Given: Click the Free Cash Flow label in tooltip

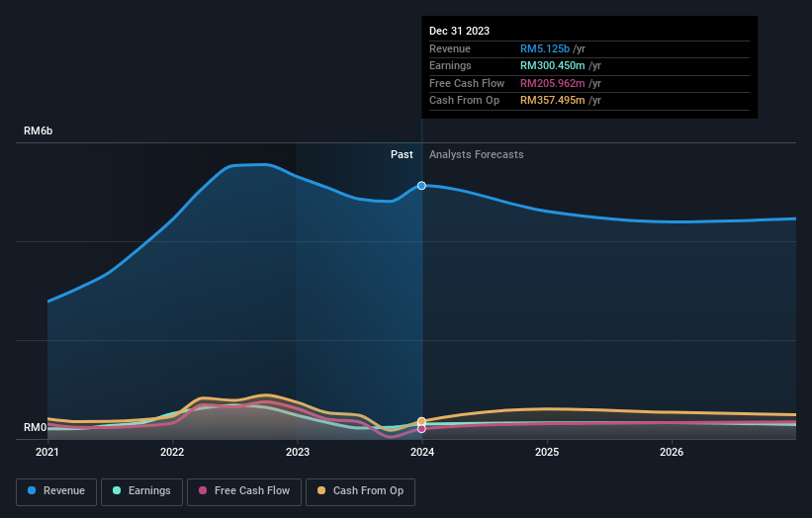Looking at the screenshot, I should pos(467,83).
